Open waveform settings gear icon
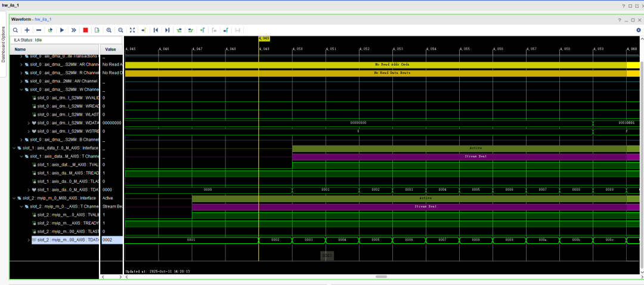The image size is (644, 285). [x=638, y=30]
